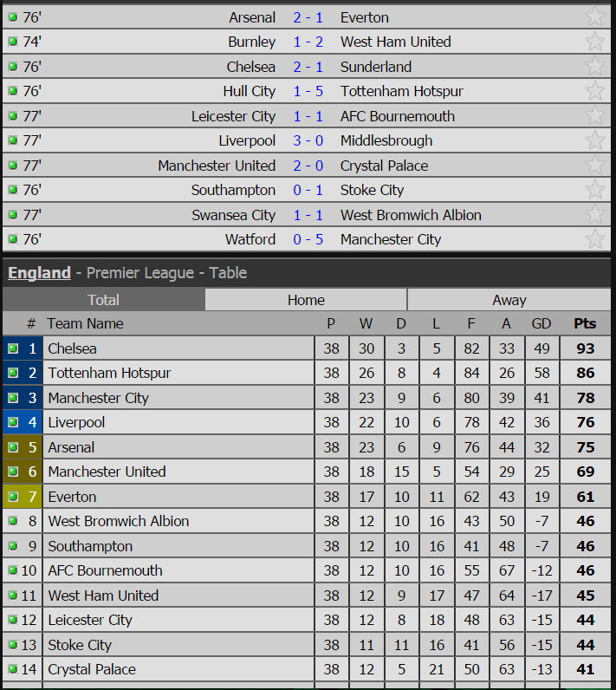The height and width of the screenshot is (690, 616).
Task: Toggle favorite star for Manchester United vs Crystal Palace
Action: (x=595, y=165)
